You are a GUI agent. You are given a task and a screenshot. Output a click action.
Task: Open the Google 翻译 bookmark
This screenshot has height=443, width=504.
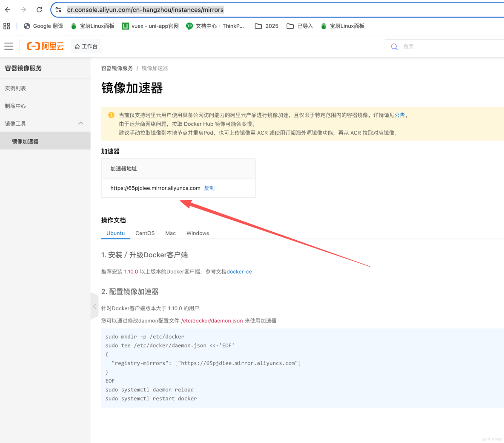[x=43, y=26]
